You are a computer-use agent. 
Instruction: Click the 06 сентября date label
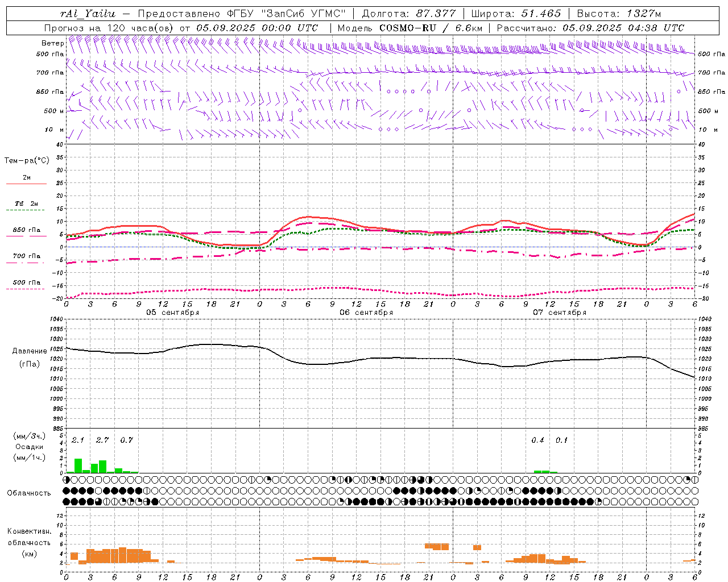pyautogui.click(x=366, y=313)
